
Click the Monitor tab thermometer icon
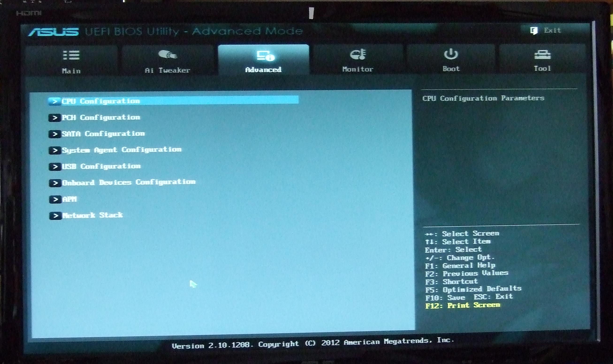point(358,54)
